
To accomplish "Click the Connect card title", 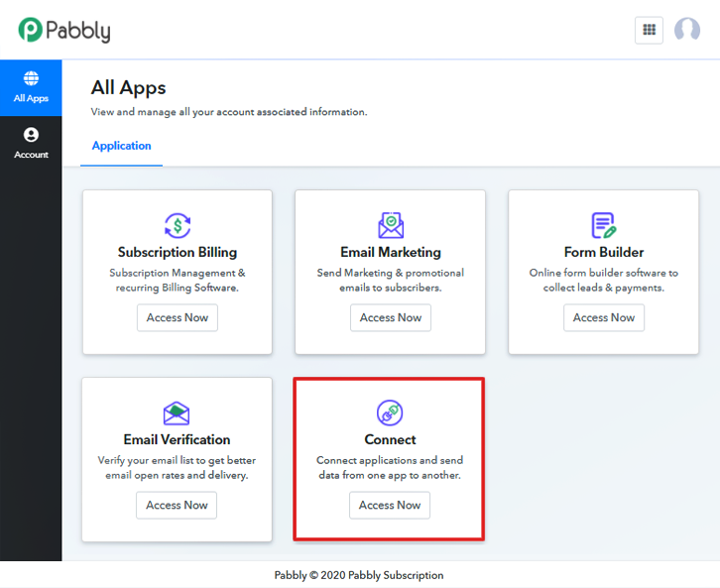I will [x=390, y=439].
